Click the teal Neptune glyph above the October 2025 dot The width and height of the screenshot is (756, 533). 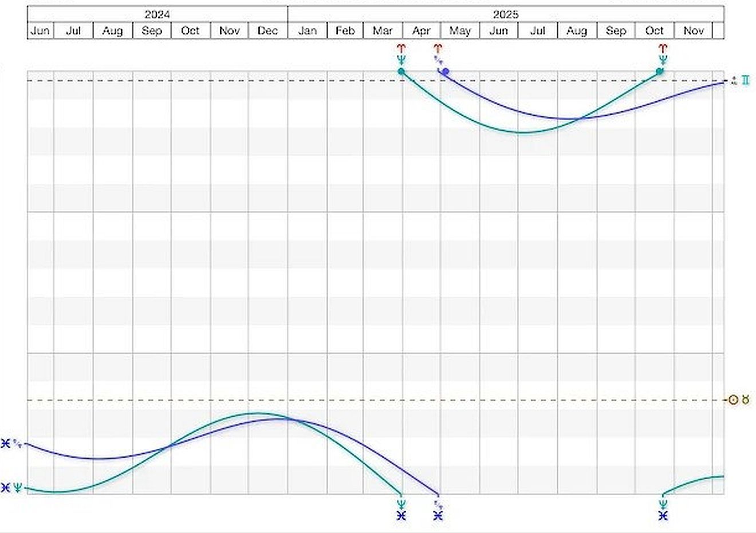click(663, 60)
